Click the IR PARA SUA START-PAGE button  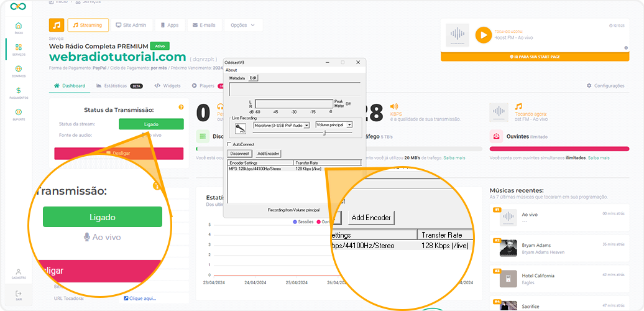[535, 57]
